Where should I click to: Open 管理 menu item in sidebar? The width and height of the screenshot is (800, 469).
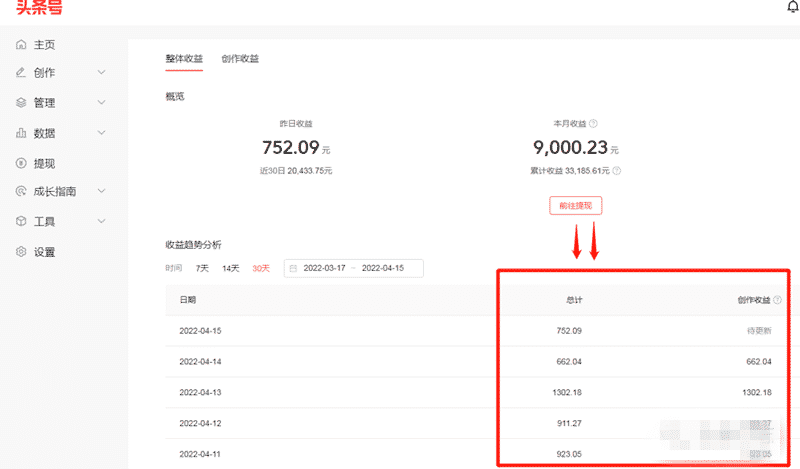click(x=44, y=103)
